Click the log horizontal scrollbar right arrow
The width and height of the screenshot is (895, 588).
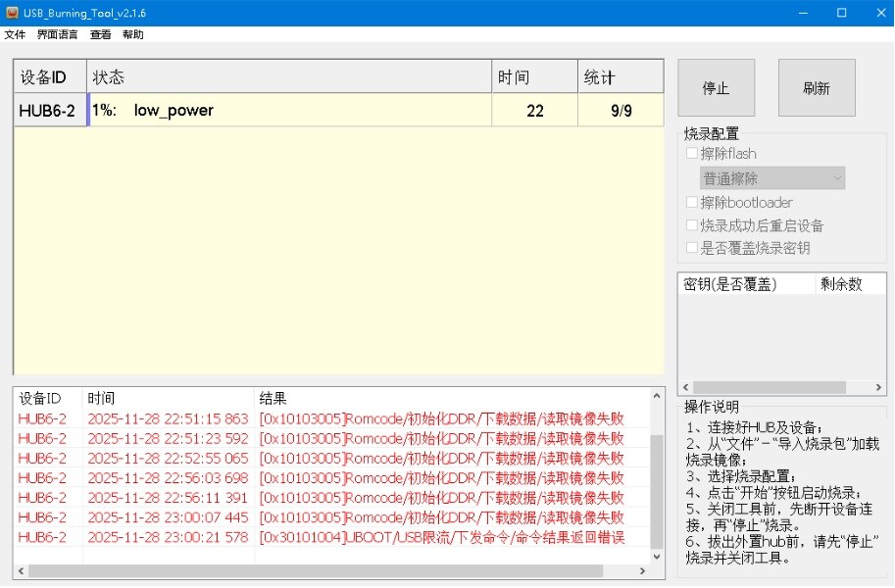coord(642,570)
